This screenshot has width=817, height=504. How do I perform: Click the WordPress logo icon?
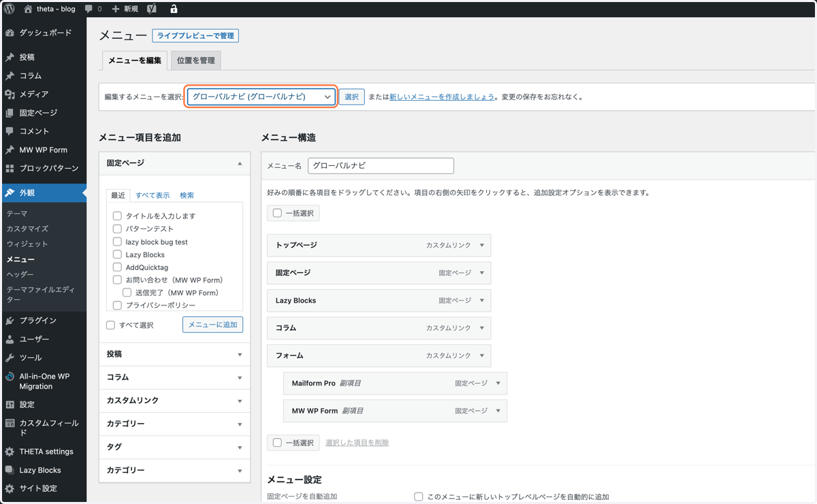pos(10,9)
